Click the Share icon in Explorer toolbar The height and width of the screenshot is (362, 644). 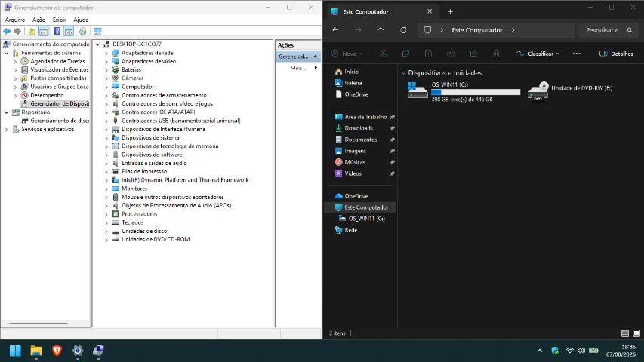(473, 54)
